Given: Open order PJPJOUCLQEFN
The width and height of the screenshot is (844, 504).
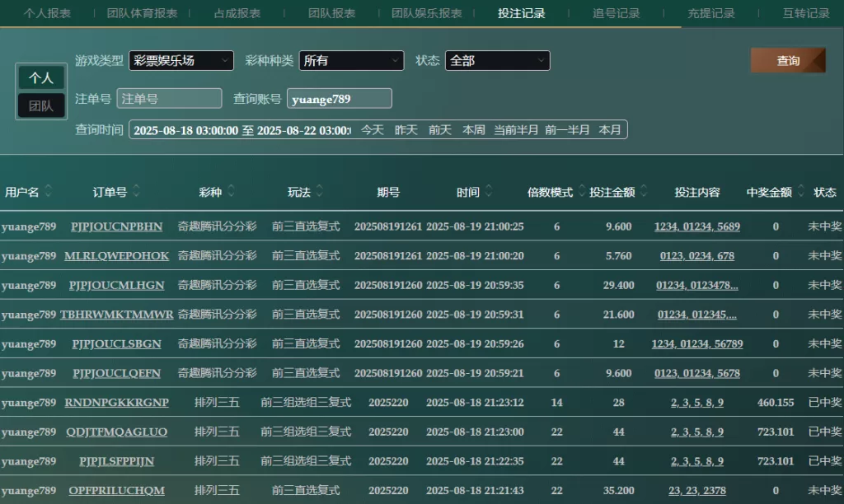Looking at the screenshot, I should (117, 373).
